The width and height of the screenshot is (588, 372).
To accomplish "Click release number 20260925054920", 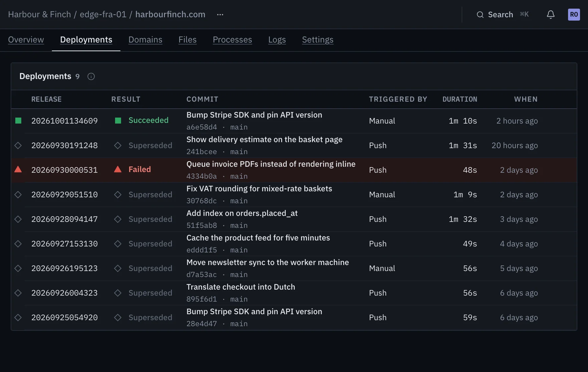I will 65,318.
